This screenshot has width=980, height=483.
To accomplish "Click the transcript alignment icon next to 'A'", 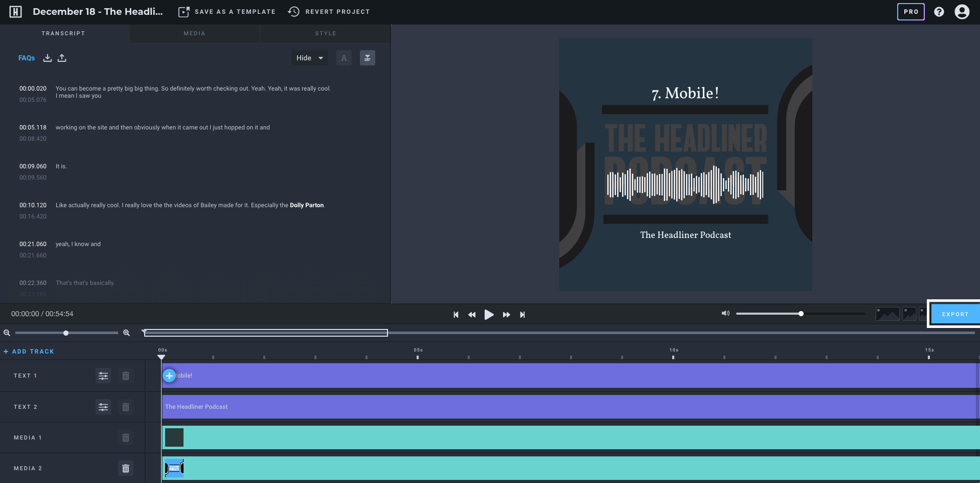I will point(368,58).
